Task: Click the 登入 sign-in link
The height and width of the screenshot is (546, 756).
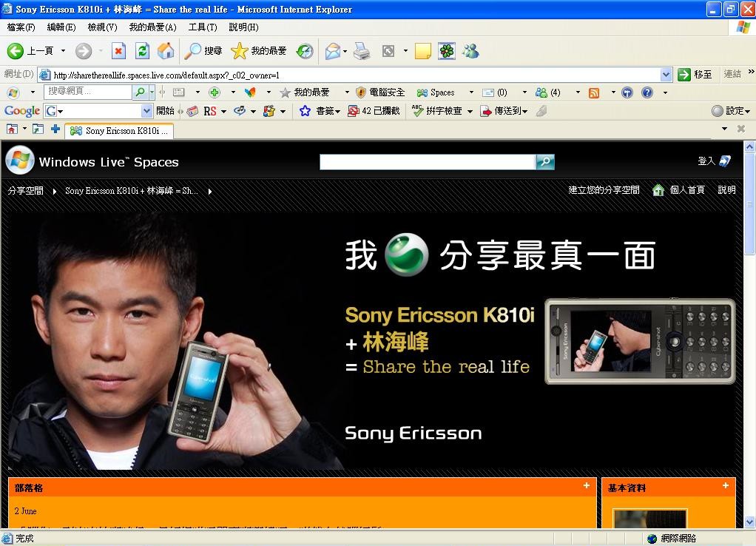Action: [x=714, y=161]
